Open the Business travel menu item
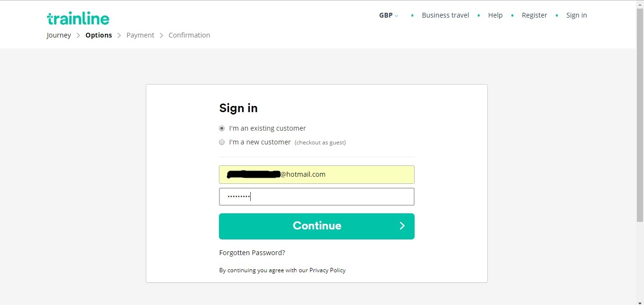The width and height of the screenshot is (644, 305). click(x=445, y=15)
